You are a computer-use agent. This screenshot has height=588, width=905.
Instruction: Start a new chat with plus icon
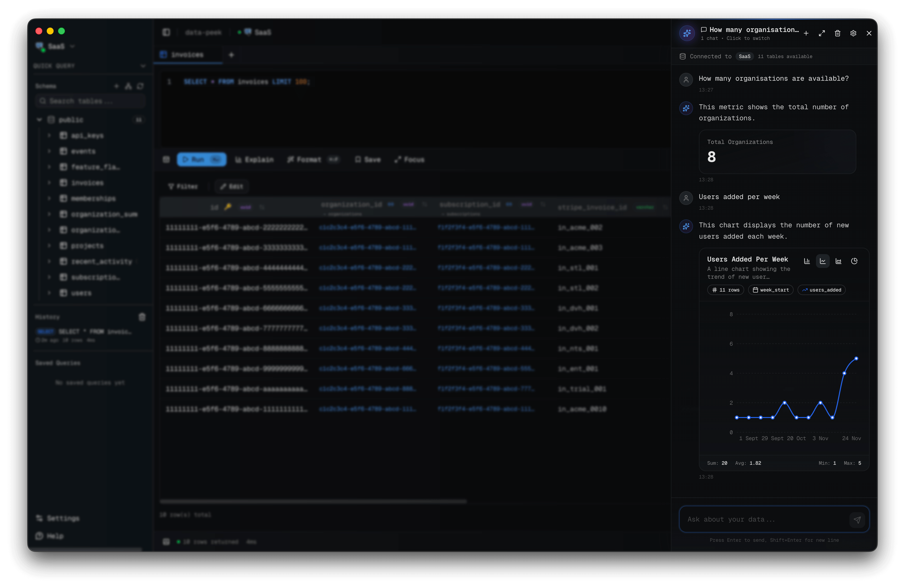tap(806, 33)
